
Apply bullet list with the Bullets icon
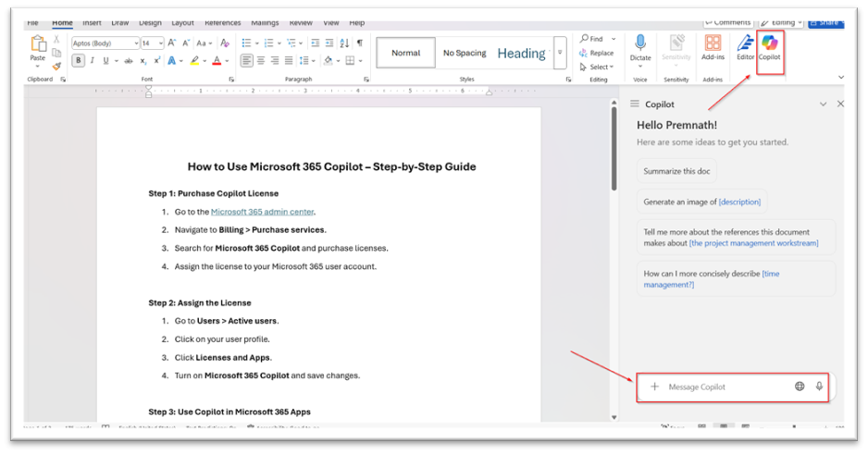247,43
